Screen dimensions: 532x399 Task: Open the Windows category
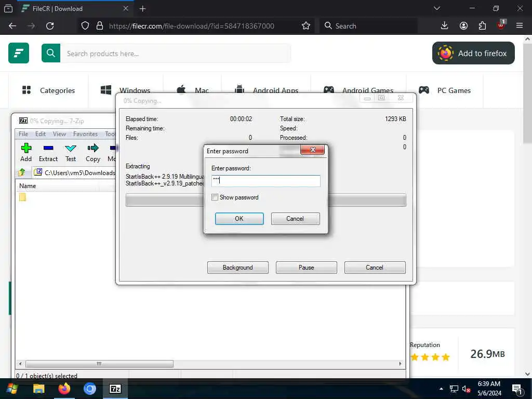pyautogui.click(x=126, y=90)
